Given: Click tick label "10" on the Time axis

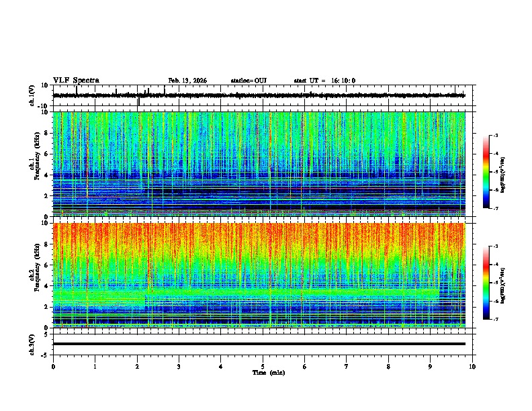Looking at the screenshot, I should click(x=472, y=367).
